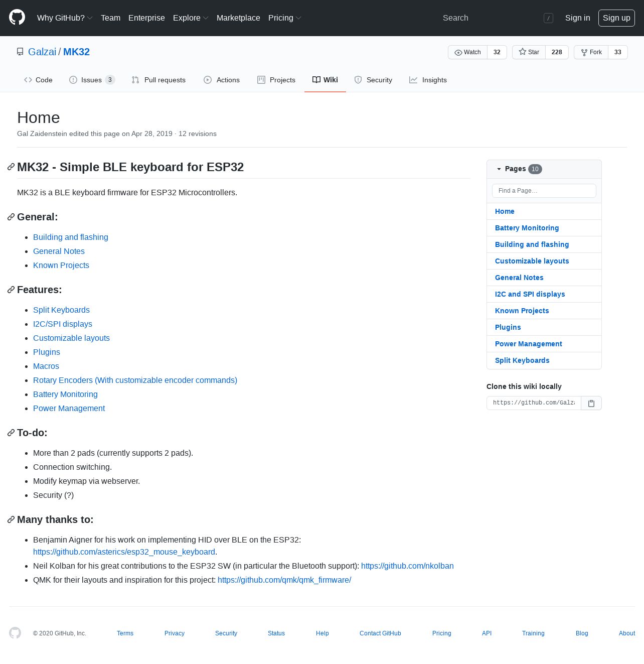Open the Code tab
The height and width of the screenshot is (664, 644).
[38, 80]
